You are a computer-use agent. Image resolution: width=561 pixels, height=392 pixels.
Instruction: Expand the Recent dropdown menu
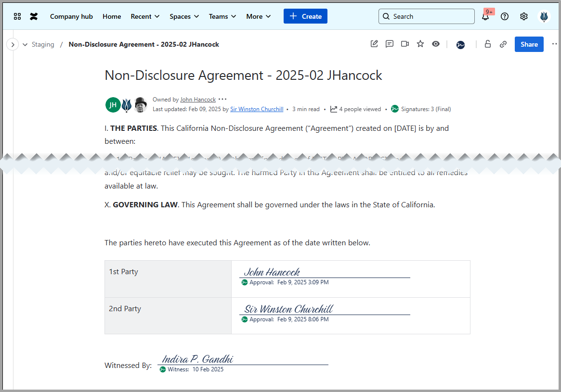[x=145, y=16]
